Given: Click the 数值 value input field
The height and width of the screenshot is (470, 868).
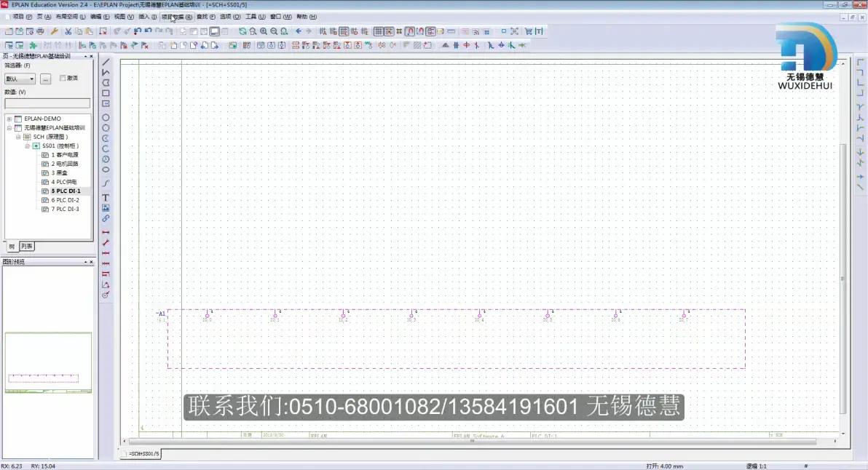Looking at the screenshot, I should pyautogui.click(x=47, y=103).
